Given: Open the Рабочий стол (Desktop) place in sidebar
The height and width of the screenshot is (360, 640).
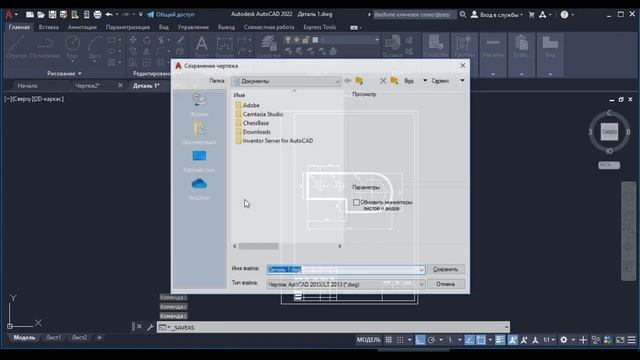Looking at the screenshot, I should click(x=199, y=161).
